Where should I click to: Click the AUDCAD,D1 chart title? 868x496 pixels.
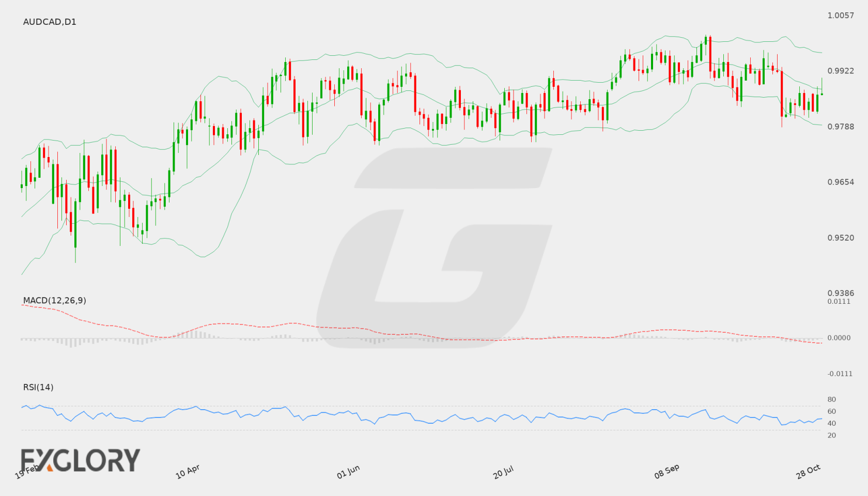[50, 22]
